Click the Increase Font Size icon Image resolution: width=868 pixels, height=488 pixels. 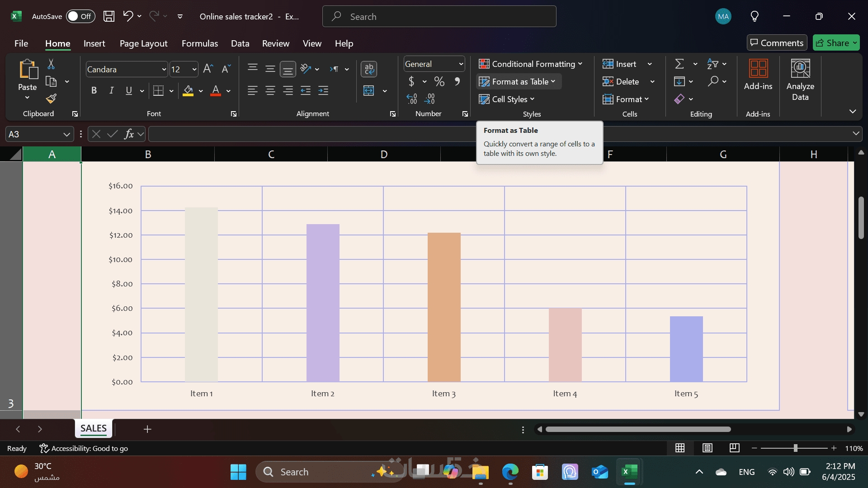pyautogui.click(x=208, y=69)
